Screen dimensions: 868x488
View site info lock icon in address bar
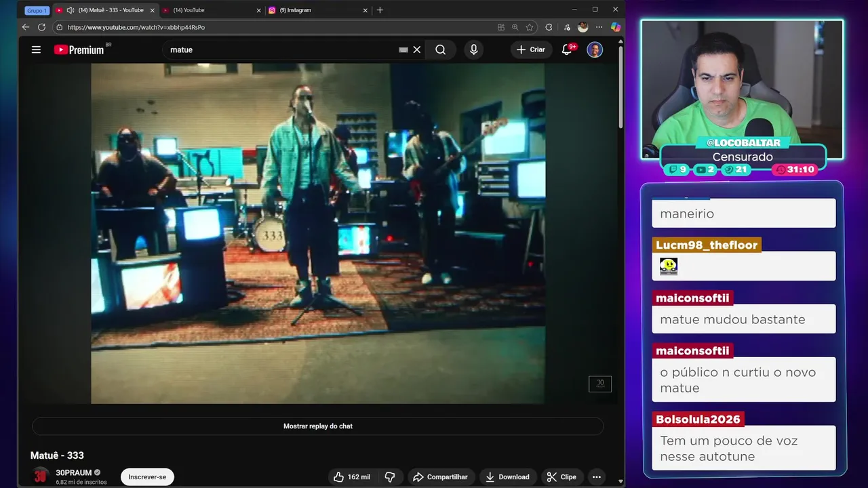pyautogui.click(x=59, y=27)
